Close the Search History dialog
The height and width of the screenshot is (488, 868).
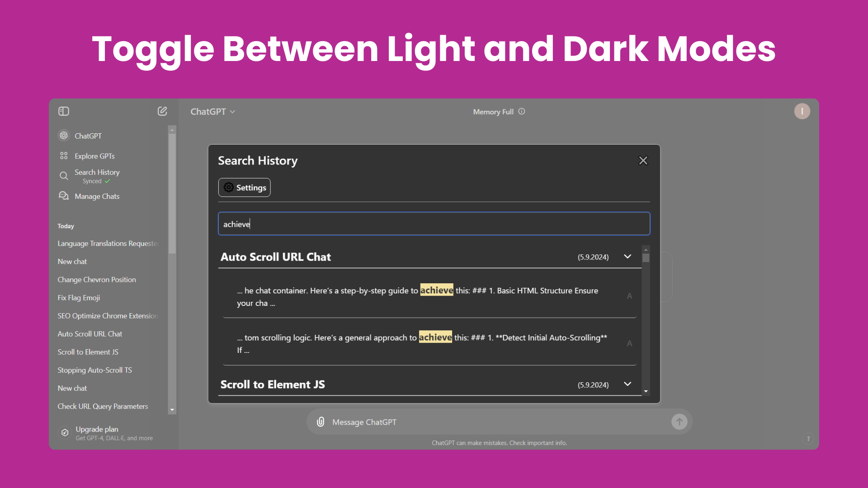click(643, 161)
